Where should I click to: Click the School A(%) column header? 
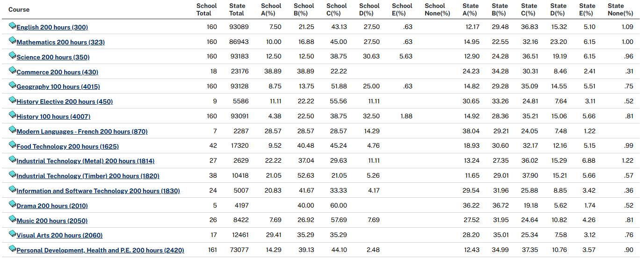(271, 9)
